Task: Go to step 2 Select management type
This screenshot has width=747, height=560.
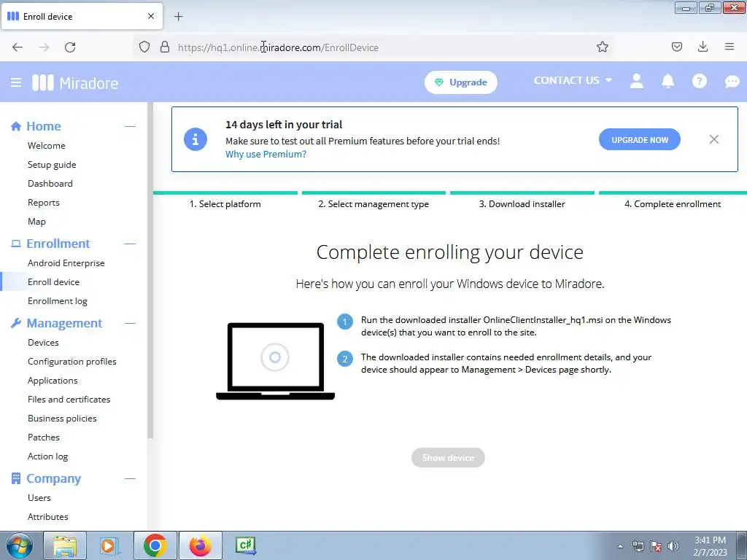Action: (x=373, y=204)
